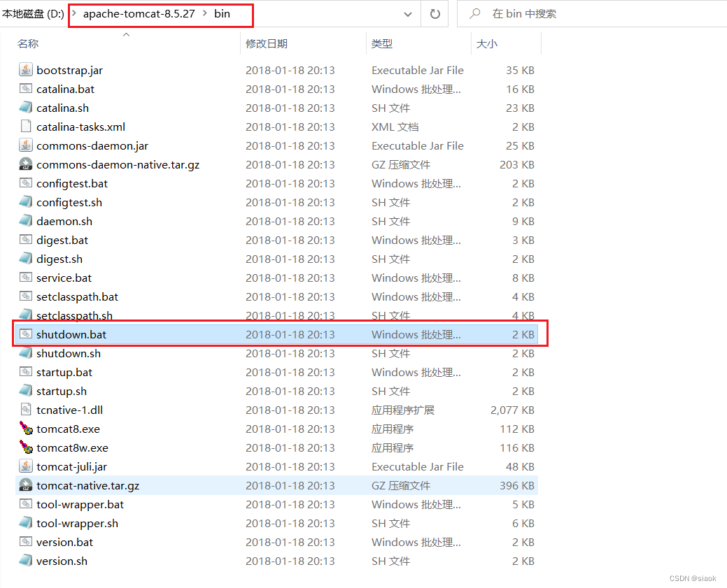Click the 2,077 KB size value
Screen dimensions: 727x588
click(x=512, y=410)
